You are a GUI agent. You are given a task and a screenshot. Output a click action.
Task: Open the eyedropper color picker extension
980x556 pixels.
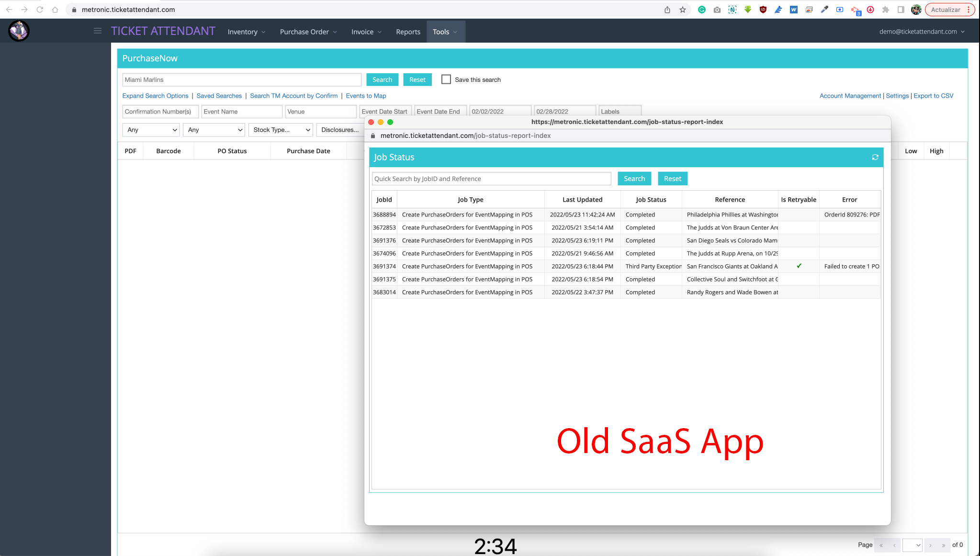[824, 10]
